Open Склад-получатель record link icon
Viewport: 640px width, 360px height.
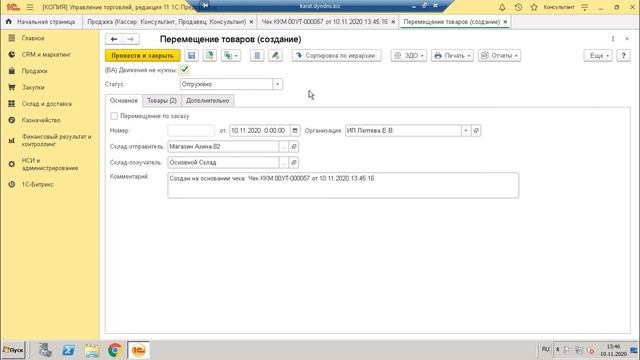click(293, 162)
